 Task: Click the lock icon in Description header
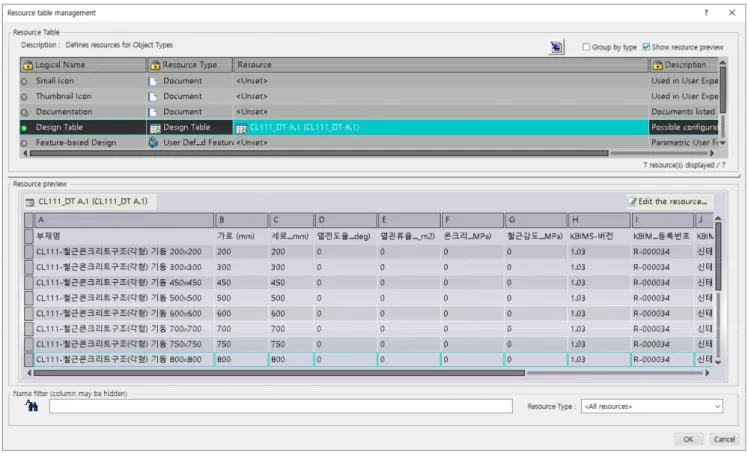[658, 65]
